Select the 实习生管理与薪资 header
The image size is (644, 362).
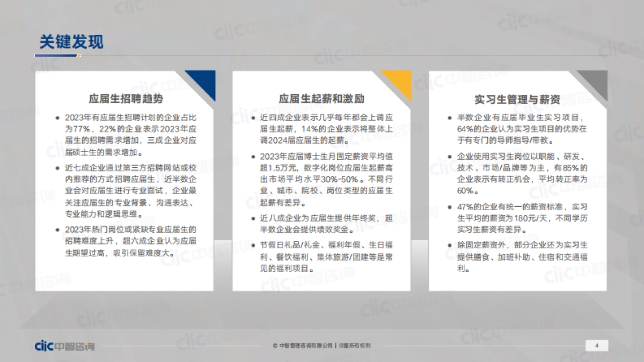519,98
